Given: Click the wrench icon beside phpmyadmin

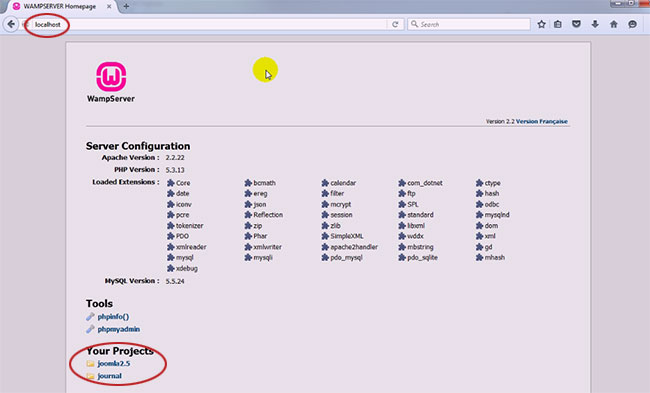Looking at the screenshot, I should click(90, 329).
